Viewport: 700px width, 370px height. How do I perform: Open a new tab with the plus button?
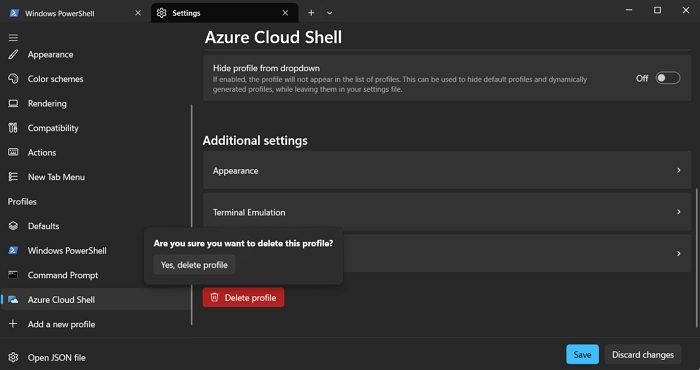pos(311,13)
